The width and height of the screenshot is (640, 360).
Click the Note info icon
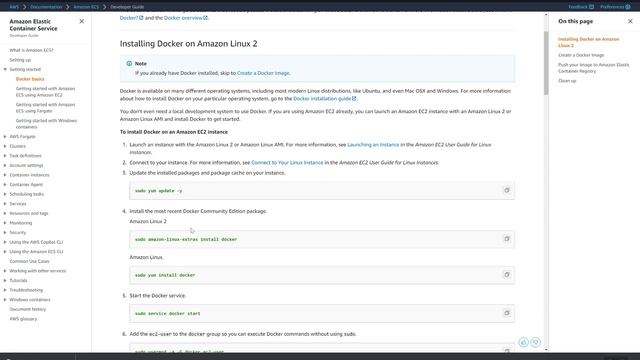(129, 64)
